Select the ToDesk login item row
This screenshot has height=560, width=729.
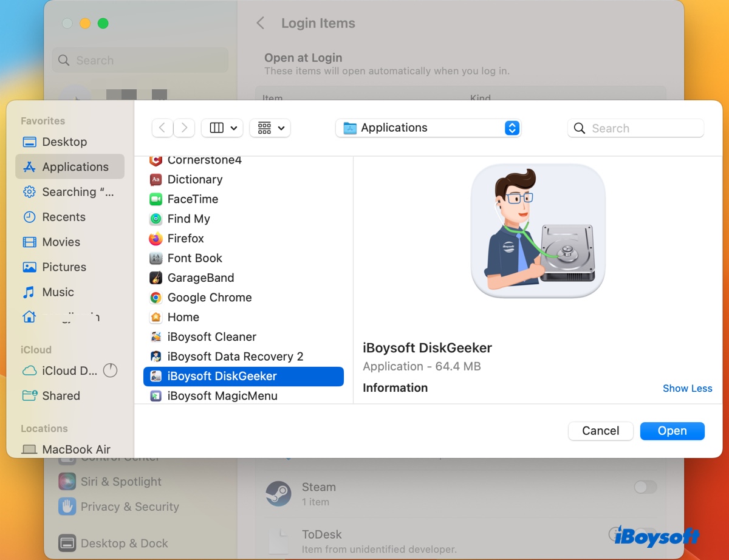pyautogui.click(x=460, y=542)
